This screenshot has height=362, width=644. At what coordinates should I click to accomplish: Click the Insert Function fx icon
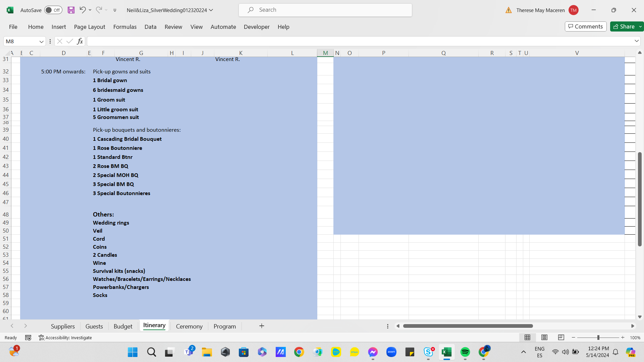pos(80,41)
